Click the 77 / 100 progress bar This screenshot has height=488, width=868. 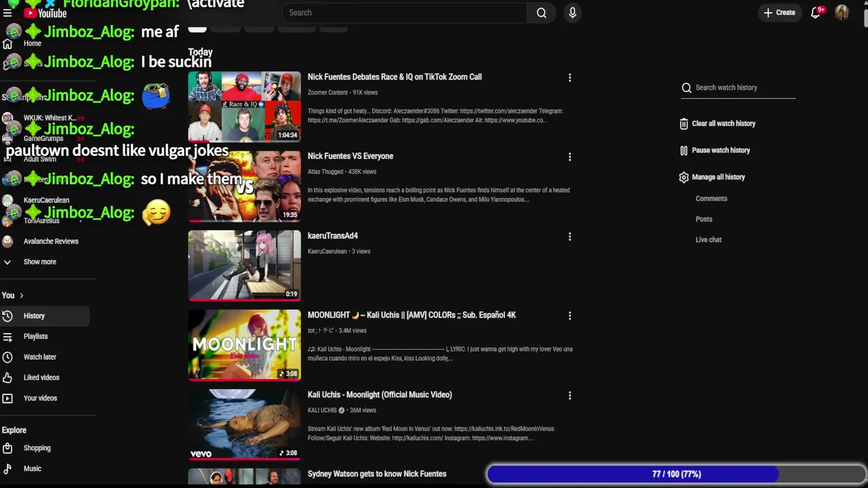pyautogui.click(x=676, y=474)
